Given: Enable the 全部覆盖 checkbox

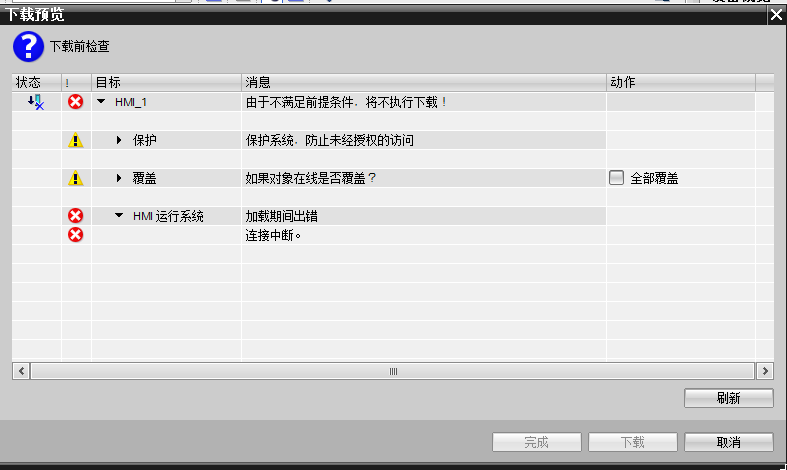Looking at the screenshot, I should 616,178.
